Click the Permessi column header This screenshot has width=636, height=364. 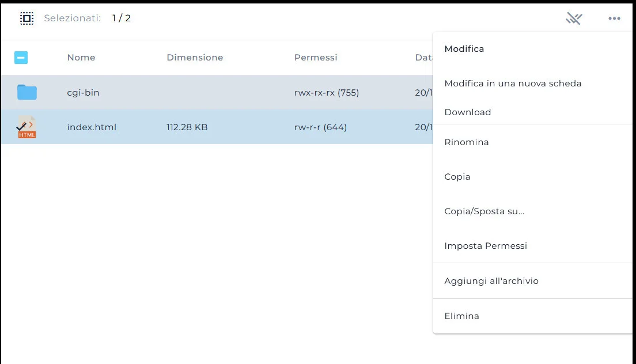pyautogui.click(x=316, y=57)
